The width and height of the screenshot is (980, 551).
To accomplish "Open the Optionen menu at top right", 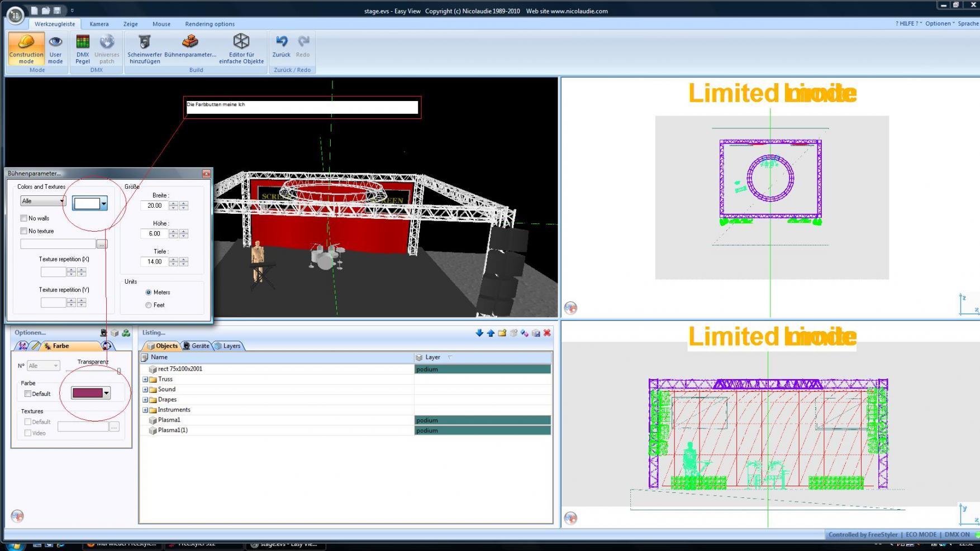I will coord(939,23).
